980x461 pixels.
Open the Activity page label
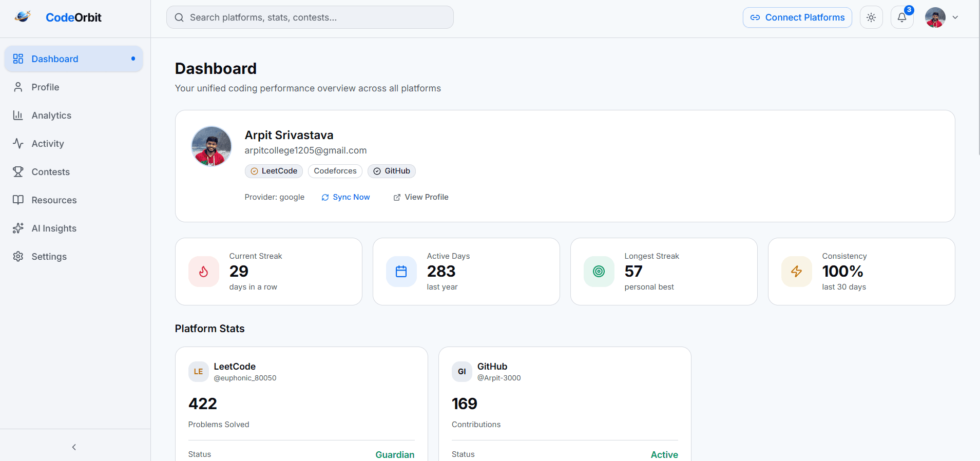pyautogui.click(x=48, y=144)
